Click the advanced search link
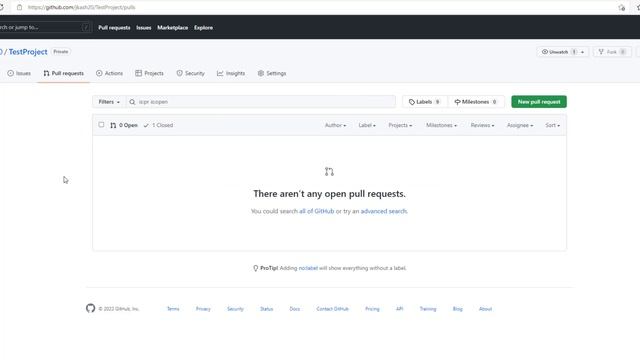Screen dimensions: 640x360 [384, 211]
